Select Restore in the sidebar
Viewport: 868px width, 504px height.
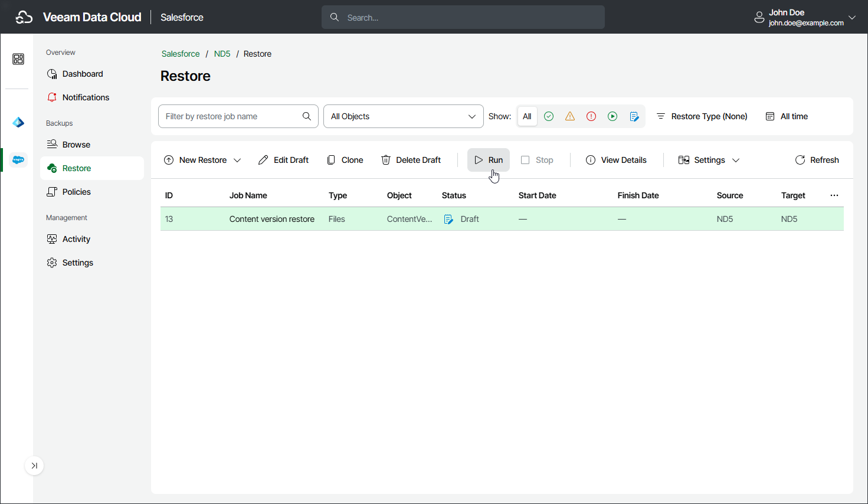pyautogui.click(x=92, y=168)
